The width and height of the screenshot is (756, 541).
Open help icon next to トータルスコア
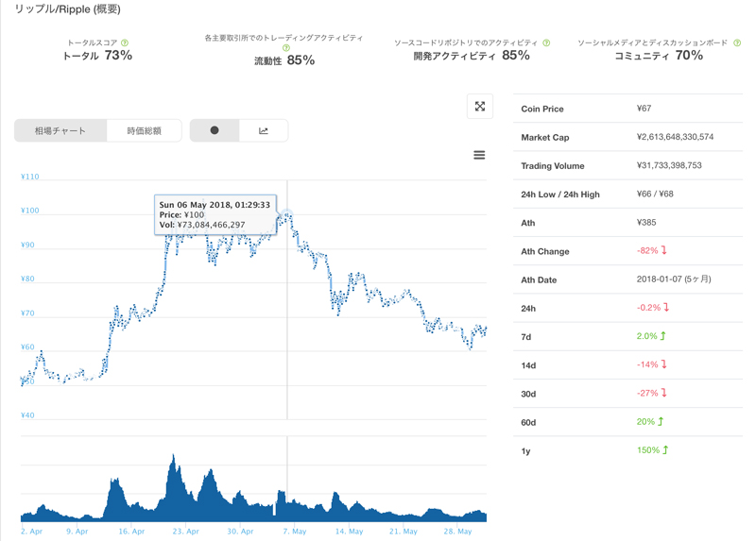point(125,42)
